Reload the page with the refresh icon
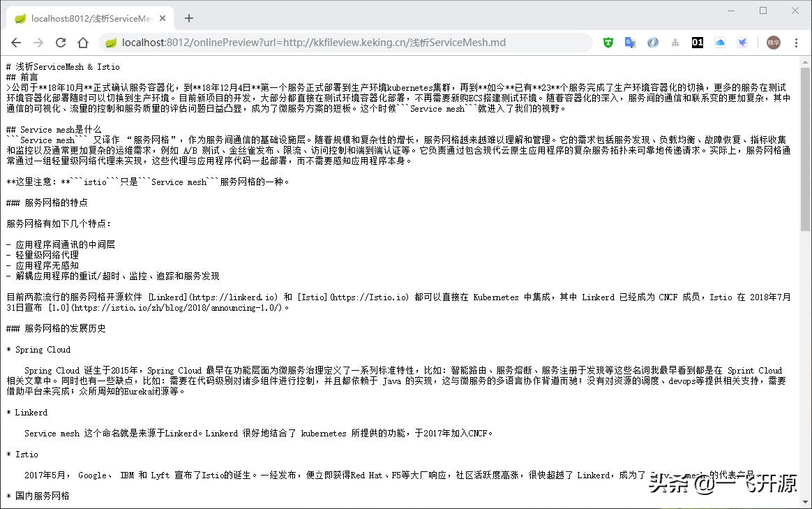Viewport: 812px width, 509px height. click(x=60, y=43)
